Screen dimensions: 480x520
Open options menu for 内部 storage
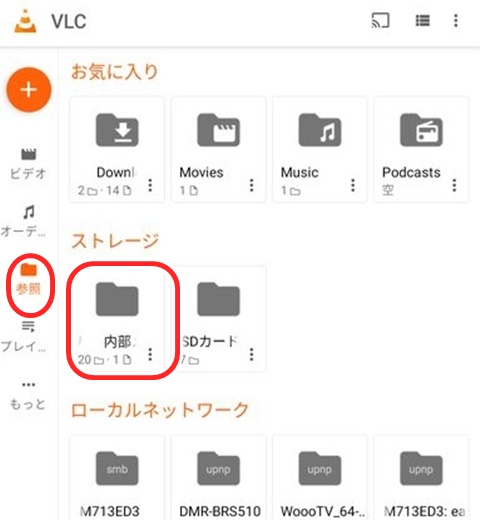(150, 354)
